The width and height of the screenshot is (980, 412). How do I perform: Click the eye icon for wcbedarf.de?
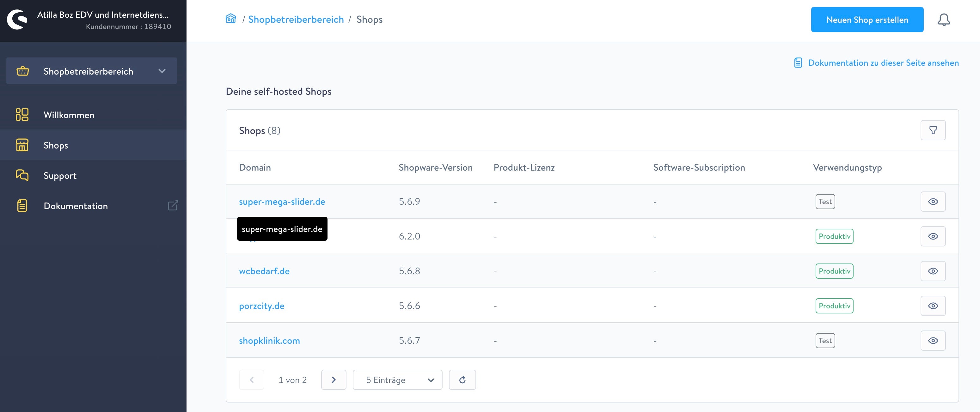coord(933,271)
